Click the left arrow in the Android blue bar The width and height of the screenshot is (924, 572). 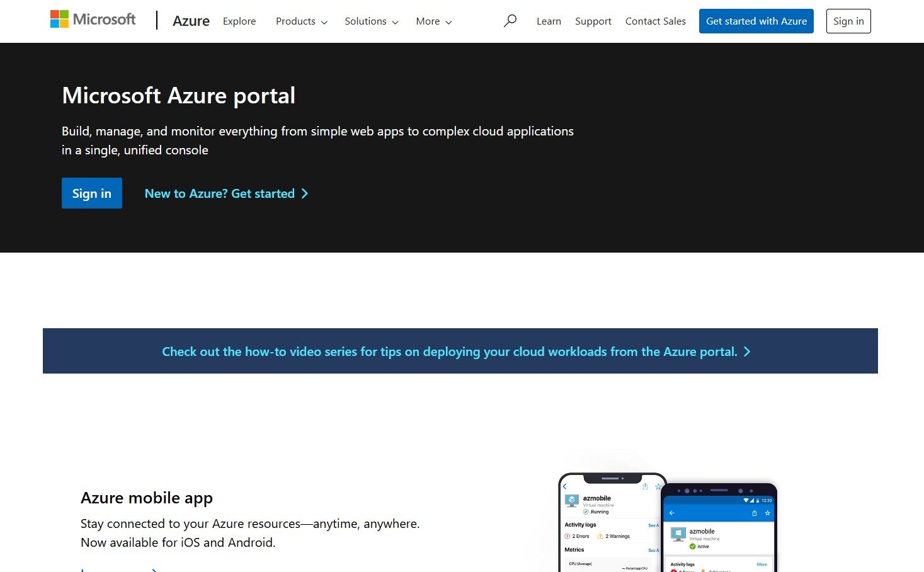(x=672, y=513)
